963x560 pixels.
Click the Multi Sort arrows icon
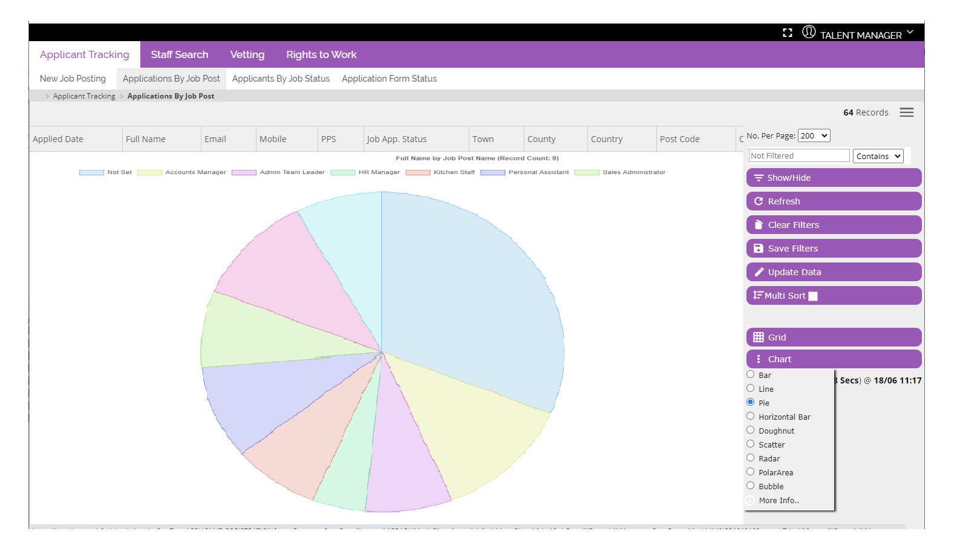point(758,295)
